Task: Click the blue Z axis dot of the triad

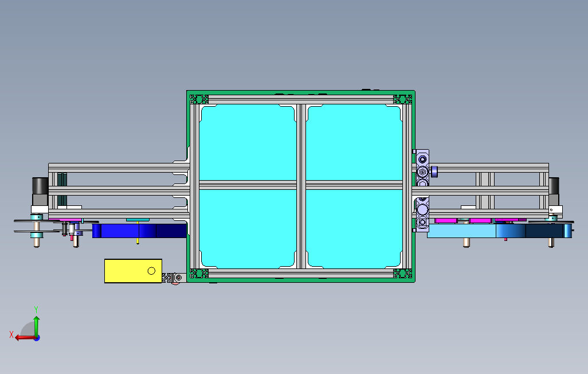Action: (37, 338)
